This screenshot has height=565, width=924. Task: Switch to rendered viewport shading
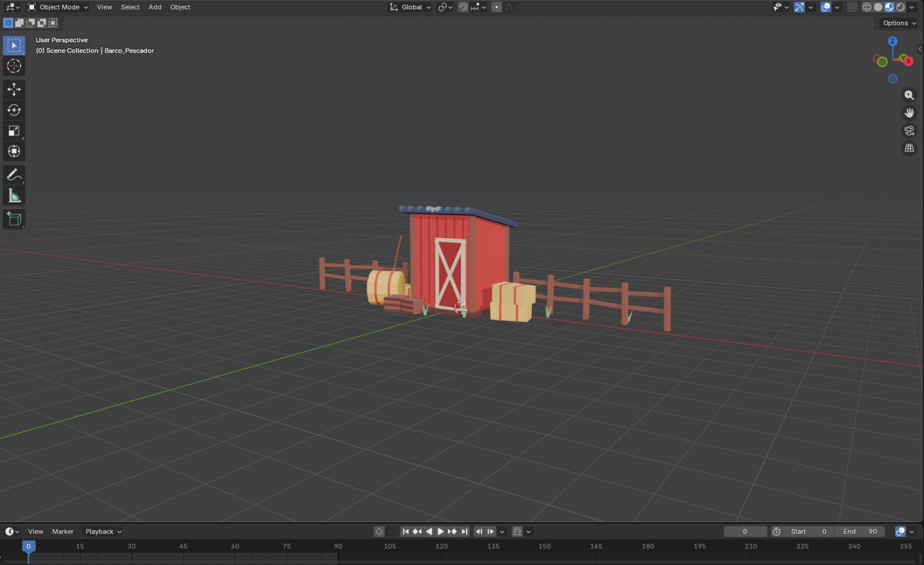tap(901, 7)
